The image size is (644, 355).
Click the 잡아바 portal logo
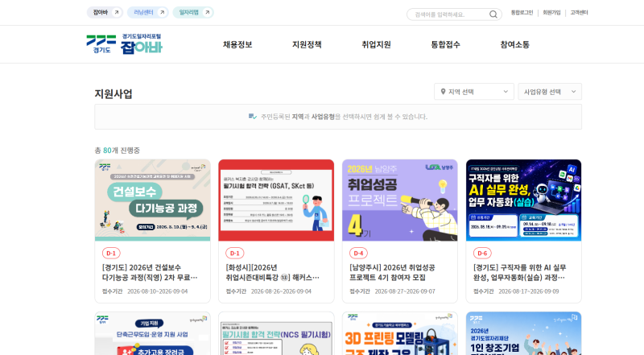click(142, 44)
